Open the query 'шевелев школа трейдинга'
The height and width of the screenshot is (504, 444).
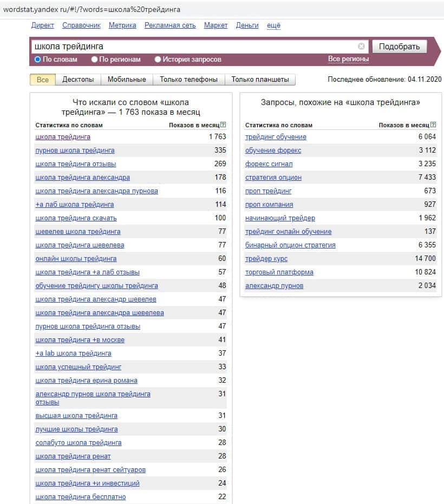click(x=78, y=232)
